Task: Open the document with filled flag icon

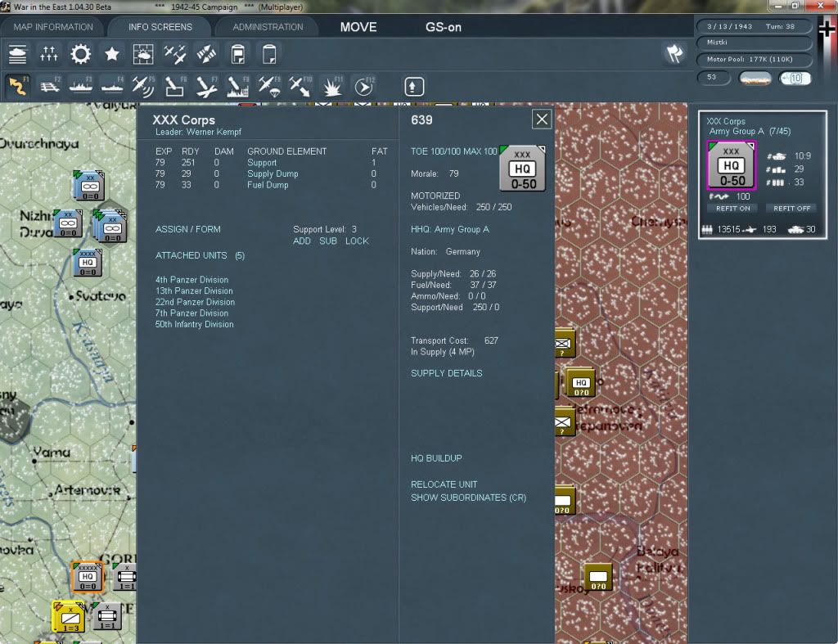Action: click(238, 54)
